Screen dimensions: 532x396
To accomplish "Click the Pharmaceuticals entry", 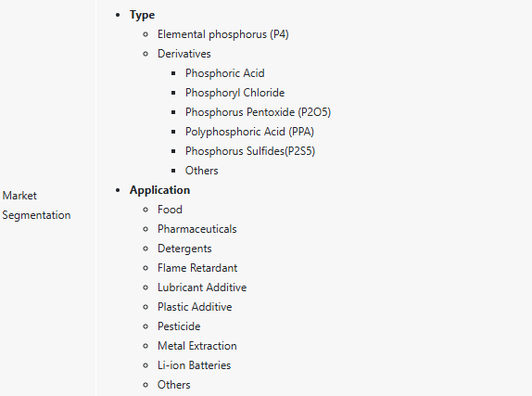I will tap(197, 229).
